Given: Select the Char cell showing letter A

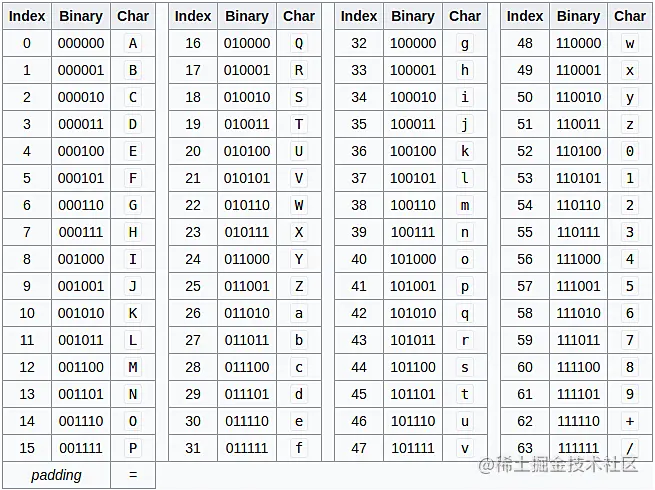Looking at the screenshot, I should pyautogui.click(x=133, y=43).
